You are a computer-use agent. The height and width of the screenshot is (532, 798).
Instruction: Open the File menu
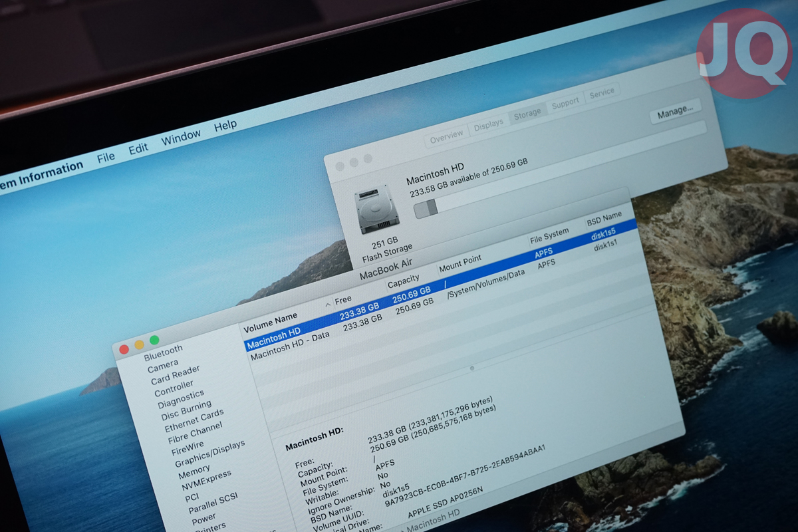click(x=106, y=158)
